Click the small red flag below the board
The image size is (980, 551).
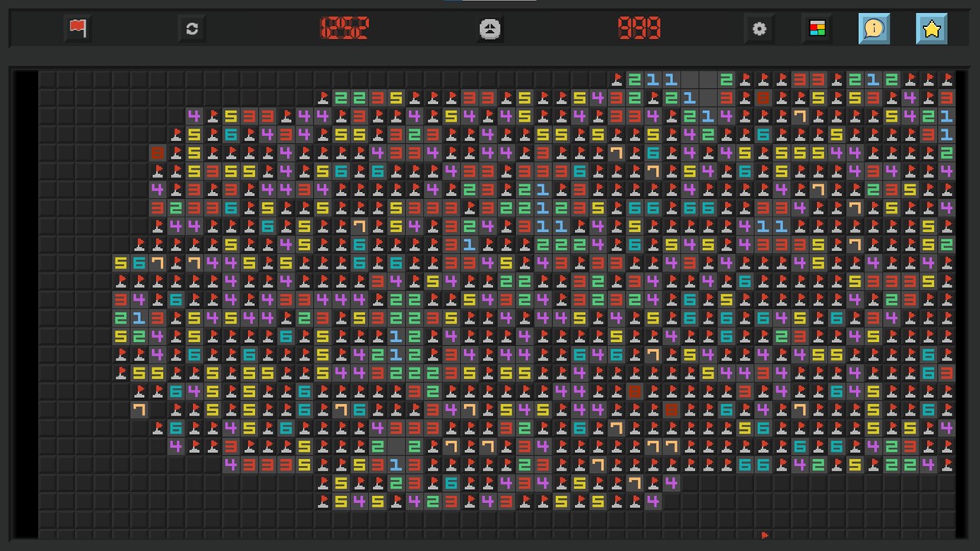coord(764,535)
